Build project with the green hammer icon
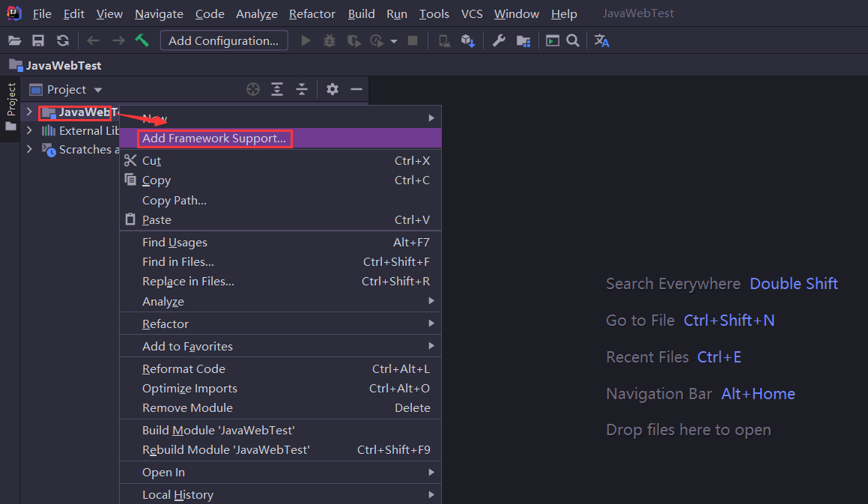Screen dimensions: 868x504 coord(142,40)
